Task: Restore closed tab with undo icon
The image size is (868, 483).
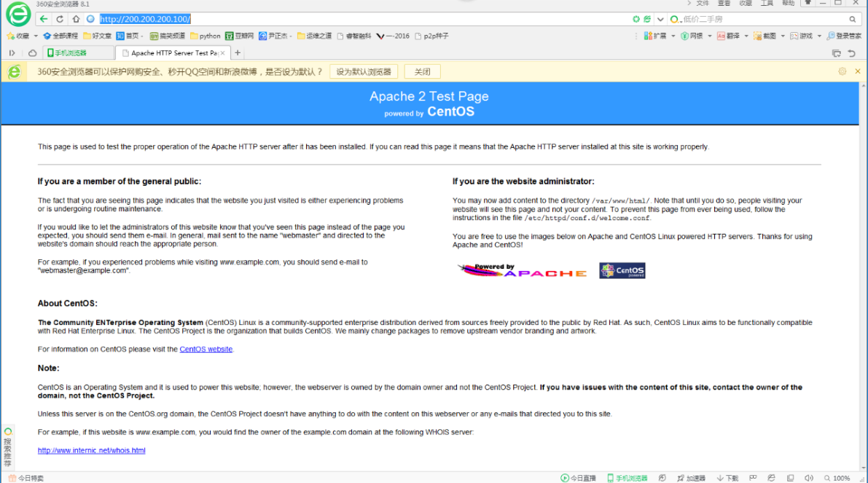Action: tap(852, 53)
